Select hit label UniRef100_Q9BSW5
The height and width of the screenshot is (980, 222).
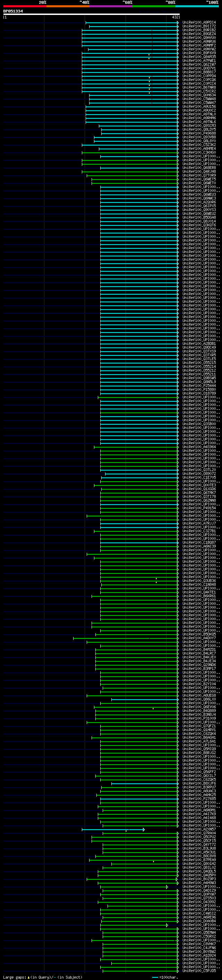click(x=199, y=378)
